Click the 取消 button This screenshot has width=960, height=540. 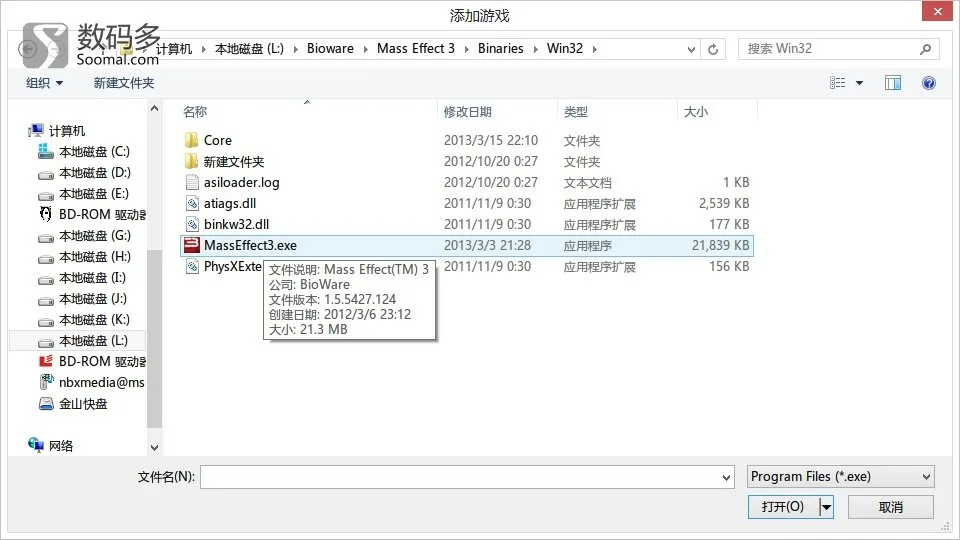[890, 507]
